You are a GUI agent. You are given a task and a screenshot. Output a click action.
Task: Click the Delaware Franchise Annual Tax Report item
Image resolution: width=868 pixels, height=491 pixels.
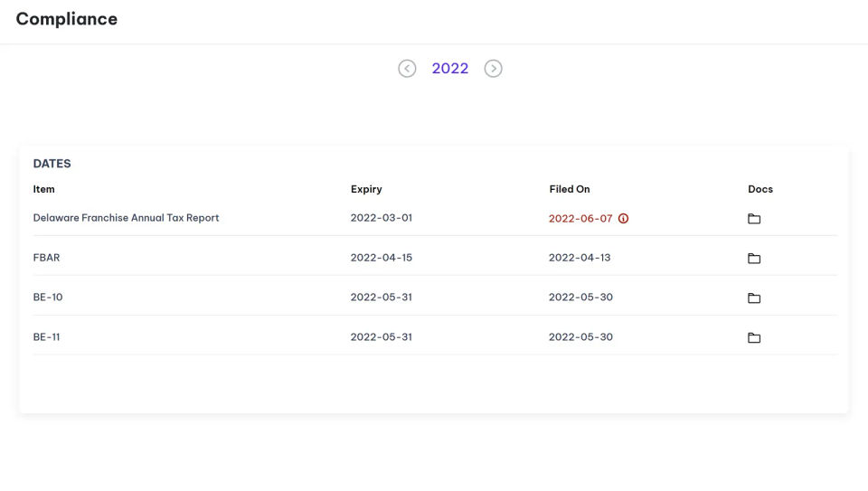point(127,218)
